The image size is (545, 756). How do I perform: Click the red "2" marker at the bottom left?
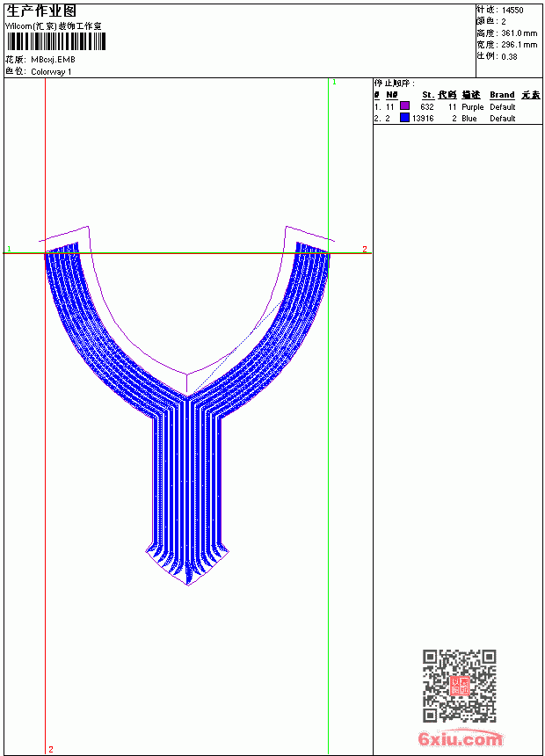[51, 749]
